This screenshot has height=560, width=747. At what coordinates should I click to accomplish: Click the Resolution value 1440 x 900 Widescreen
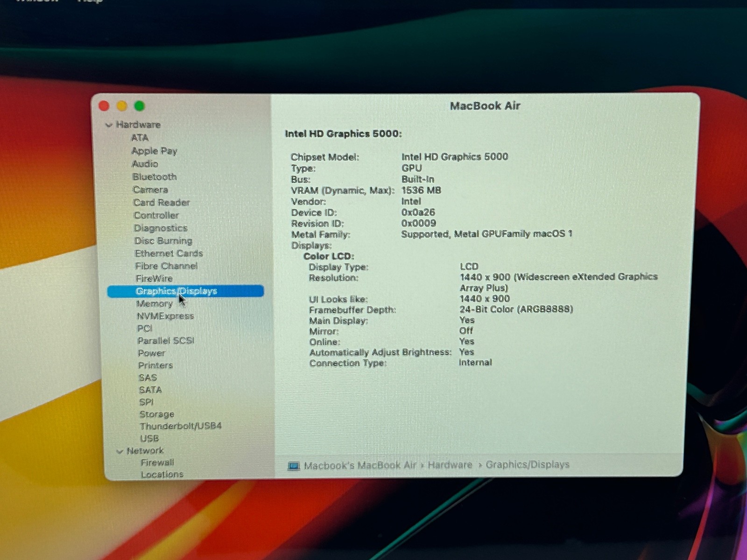click(558, 282)
